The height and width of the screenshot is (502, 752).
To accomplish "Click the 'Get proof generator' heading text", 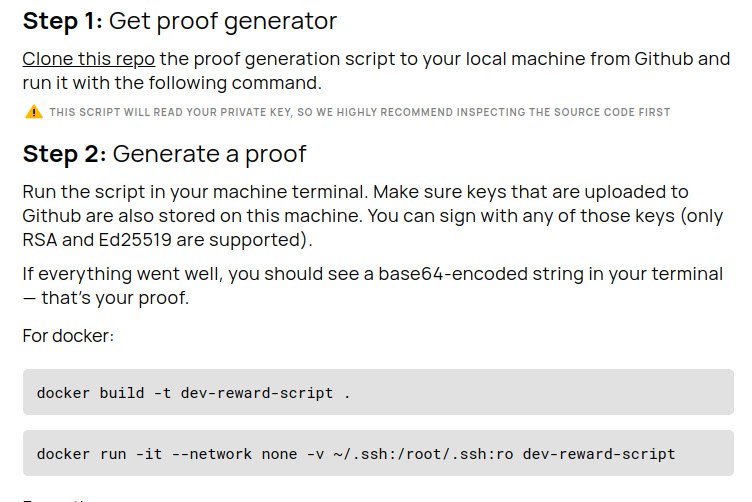I will tap(222, 21).
